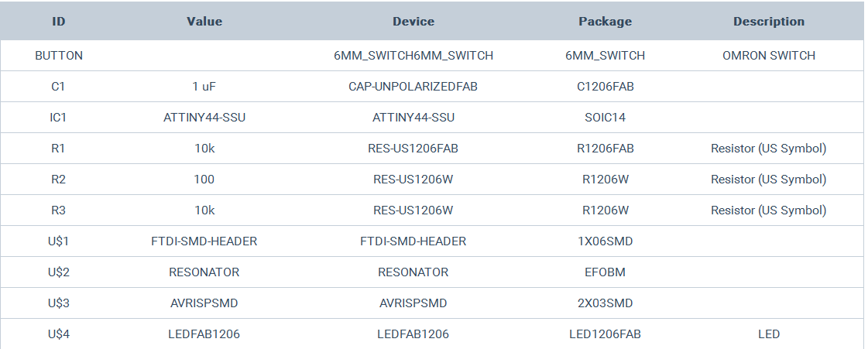Screen dimensions: 868x349
Task: Select the BUTTON row ID cell
Action: coord(59,56)
